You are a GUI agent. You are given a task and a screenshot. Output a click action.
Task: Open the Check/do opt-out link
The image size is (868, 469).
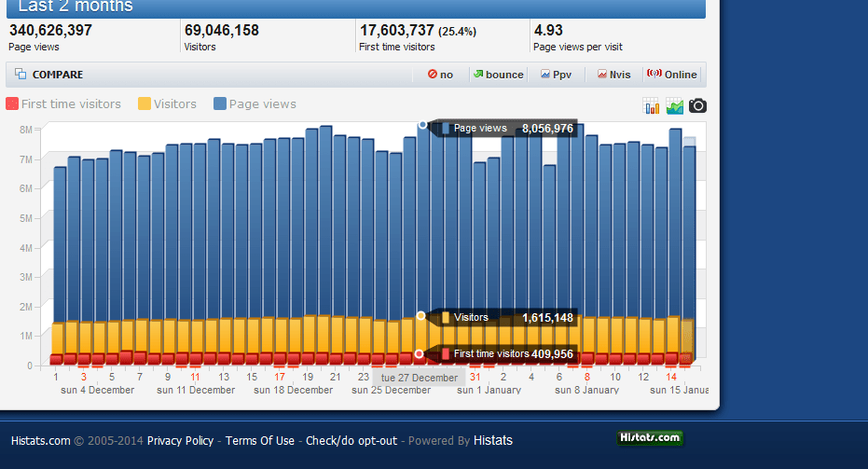(x=351, y=441)
